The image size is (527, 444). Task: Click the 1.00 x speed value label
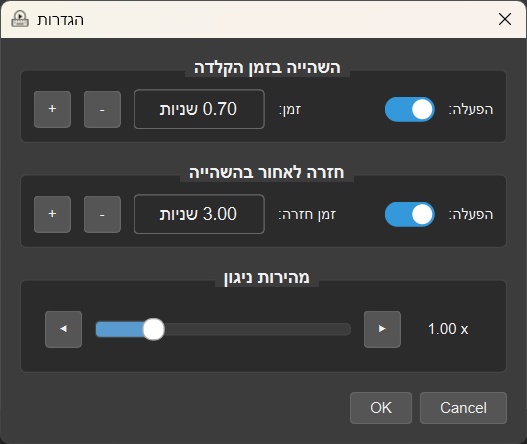tap(448, 329)
